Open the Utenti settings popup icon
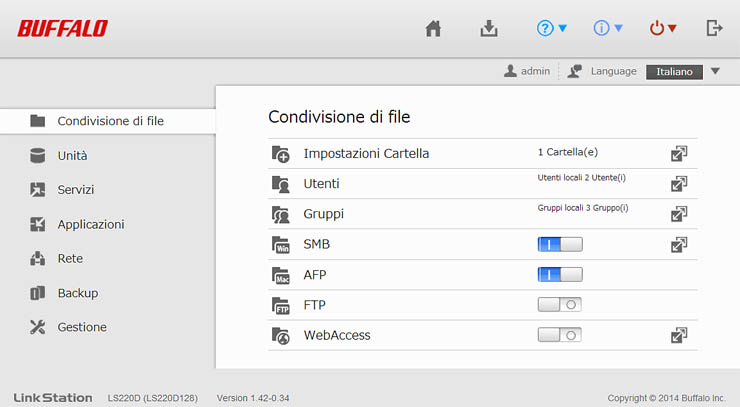Screen dimensions: 740x407 (x=679, y=184)
